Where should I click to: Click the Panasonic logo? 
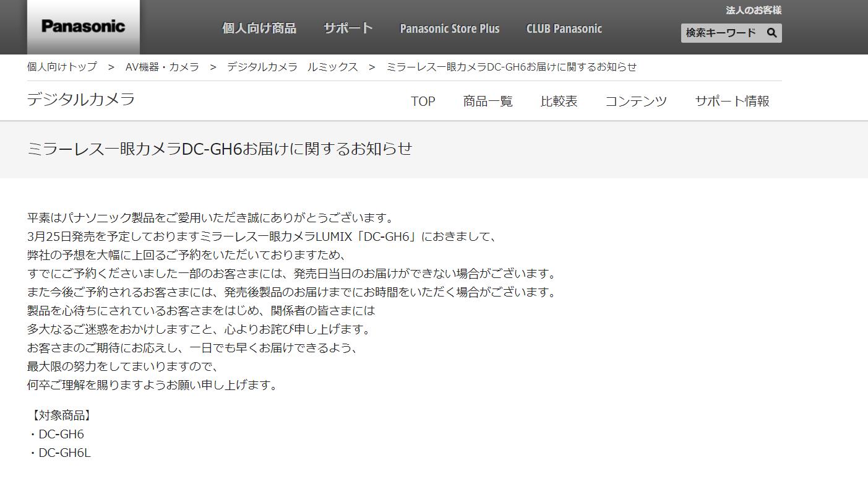(x=83, y=27)
